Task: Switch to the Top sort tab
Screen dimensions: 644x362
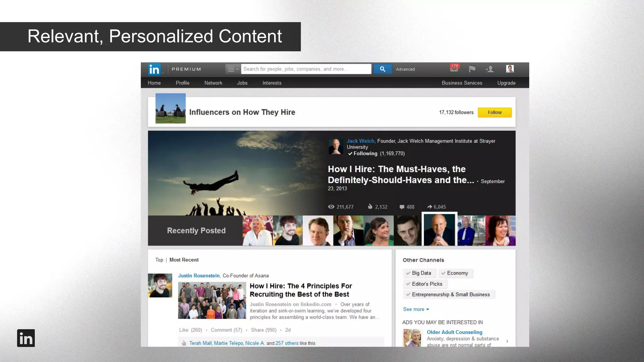Action: point(159,260)
